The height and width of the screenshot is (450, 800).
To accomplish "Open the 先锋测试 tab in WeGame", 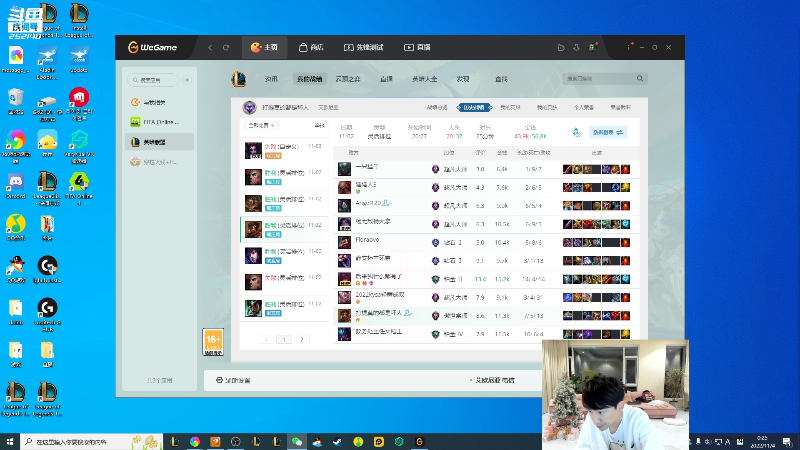I will [363, 47].
